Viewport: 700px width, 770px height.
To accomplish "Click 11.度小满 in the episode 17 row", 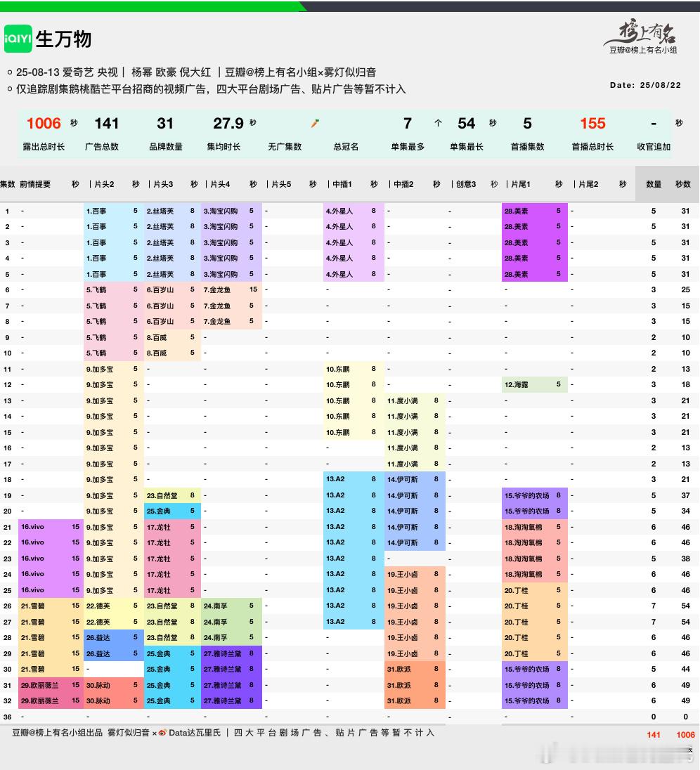I will [x=402, y=464].
